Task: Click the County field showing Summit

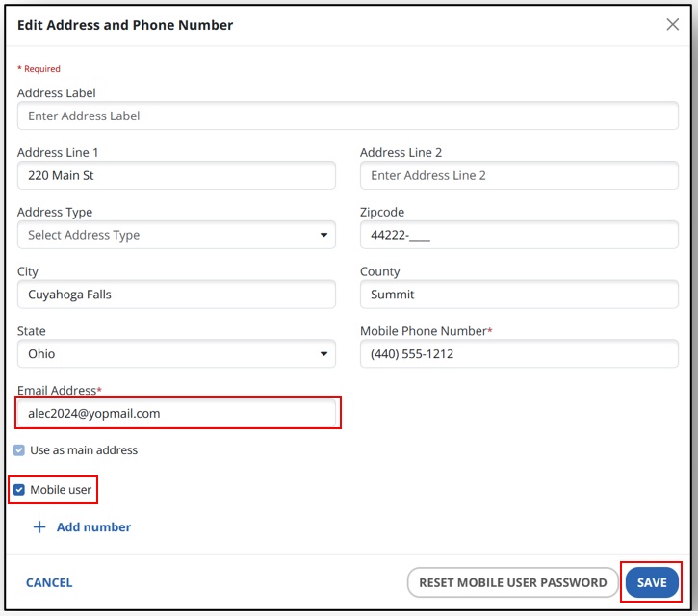Action: pyautogui.click(x=519, y=295)
